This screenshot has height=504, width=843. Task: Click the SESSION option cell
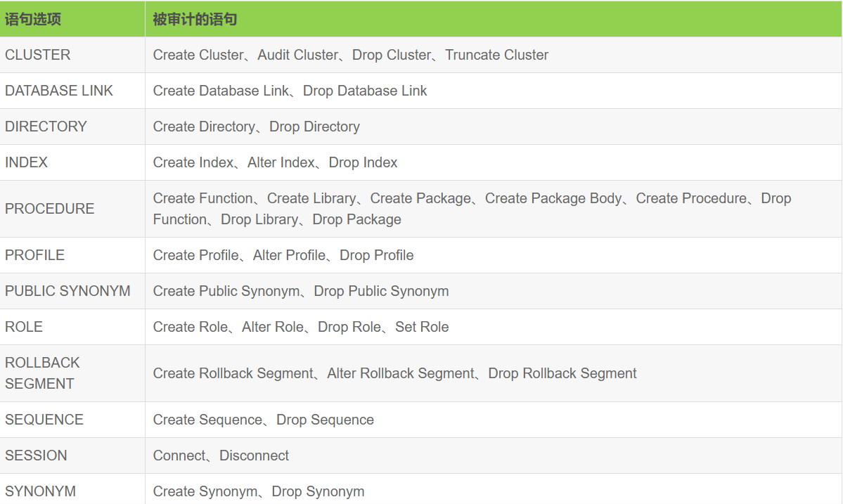point(72,455)
